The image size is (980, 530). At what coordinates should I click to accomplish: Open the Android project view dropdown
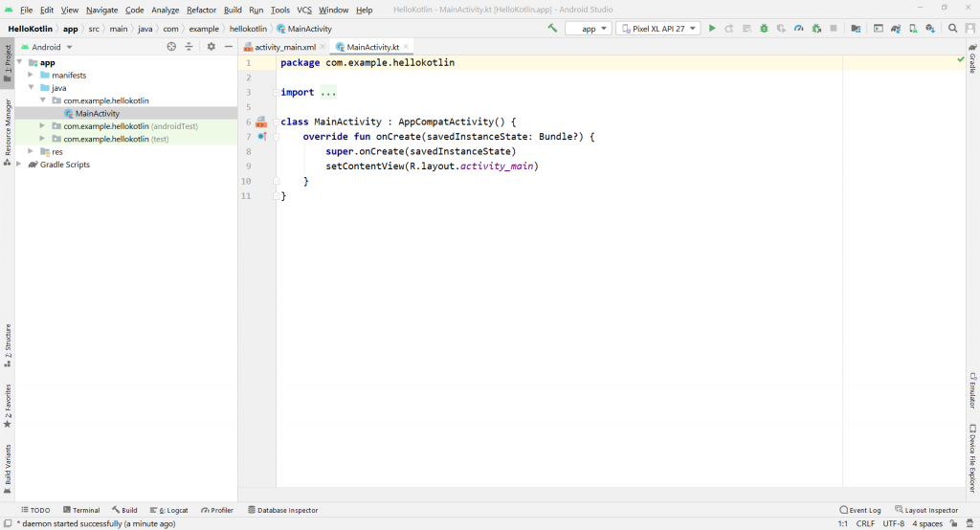point(46,47)
